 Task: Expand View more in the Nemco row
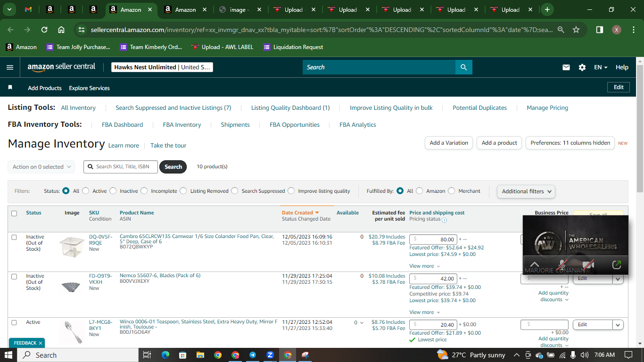coord(425,312)
